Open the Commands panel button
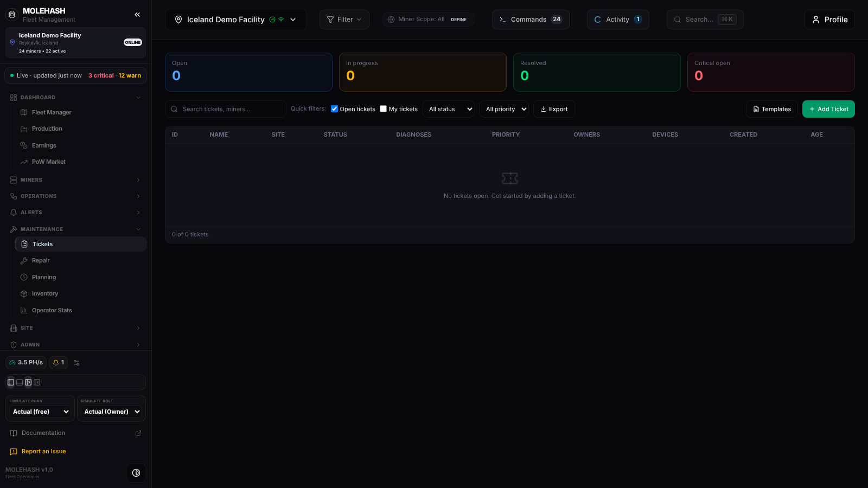Screen dimensions: 868x488 tap(531, 20)
